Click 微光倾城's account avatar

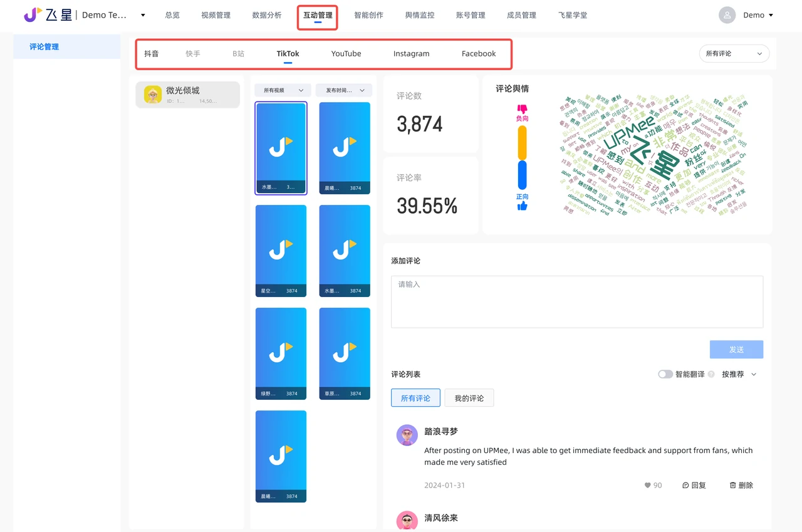(152, 94)
